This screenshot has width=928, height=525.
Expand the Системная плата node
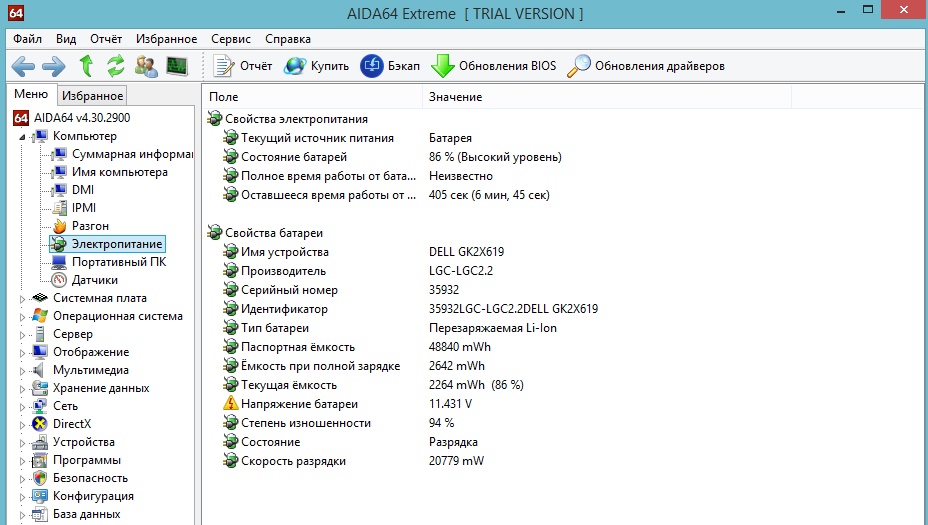(x=22, y=299)
